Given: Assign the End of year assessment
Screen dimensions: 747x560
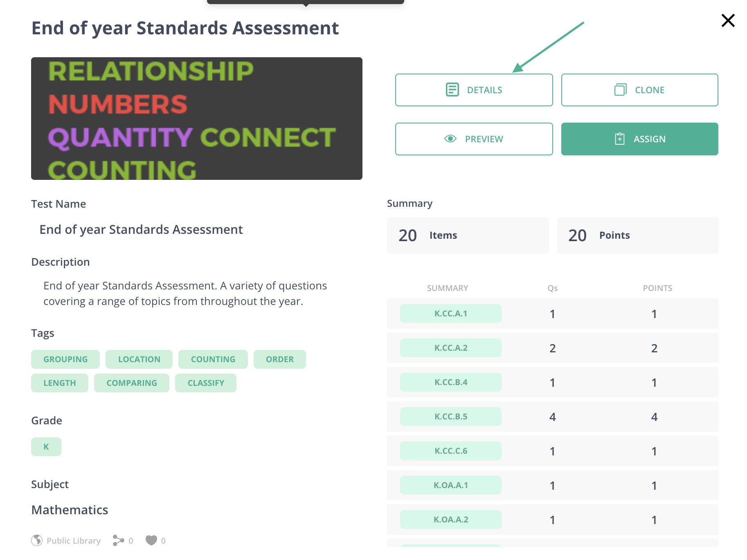Looking at the screenshot, I should 639,139.
